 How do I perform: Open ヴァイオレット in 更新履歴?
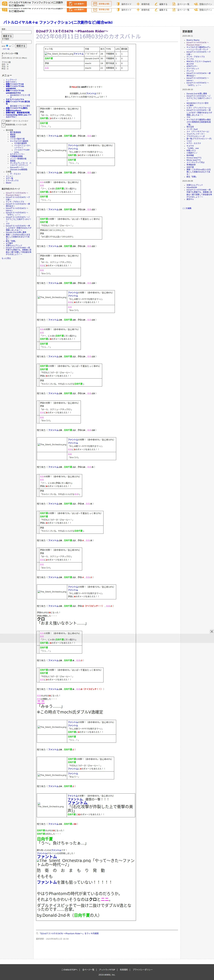192,68
